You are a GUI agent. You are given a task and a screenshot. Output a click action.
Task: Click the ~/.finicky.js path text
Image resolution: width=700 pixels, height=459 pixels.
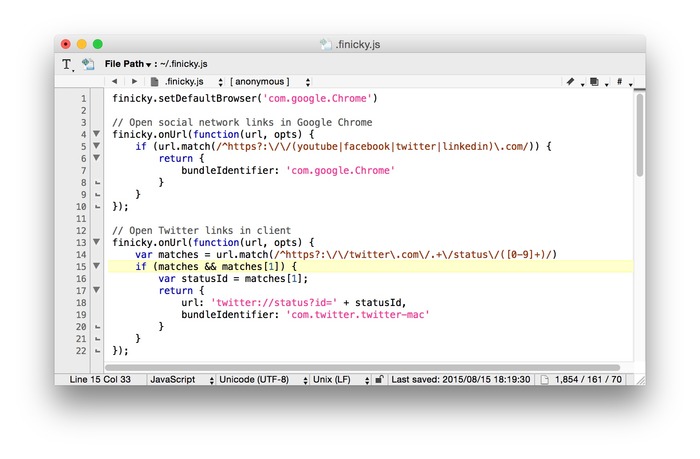click(x=183, y=64)
